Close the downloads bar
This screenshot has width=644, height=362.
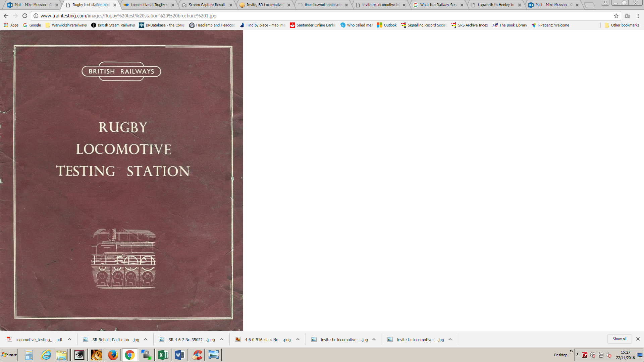coord(638,339)
